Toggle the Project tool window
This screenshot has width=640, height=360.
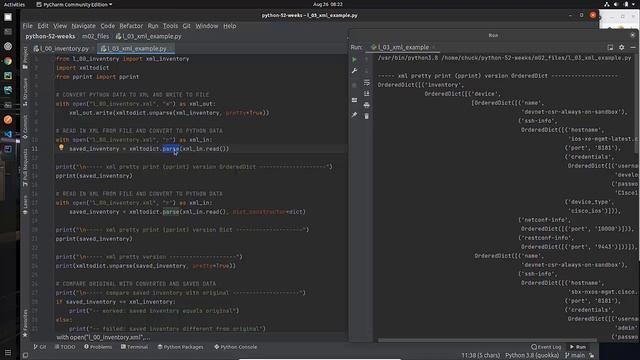coord(25,57)
